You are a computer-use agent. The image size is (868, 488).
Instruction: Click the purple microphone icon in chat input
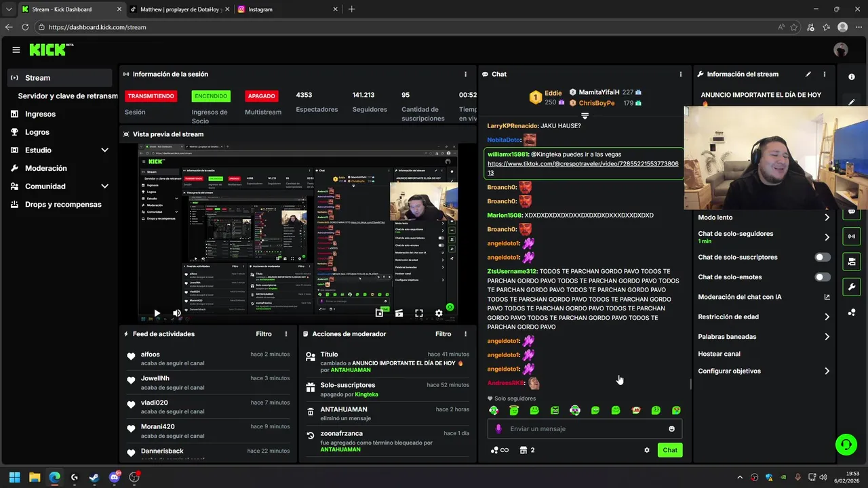pos(498,428)
